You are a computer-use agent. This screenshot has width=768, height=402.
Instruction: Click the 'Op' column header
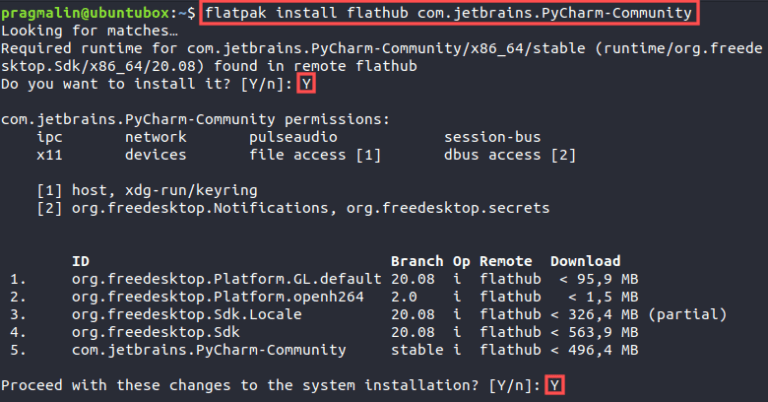point(461,261)
